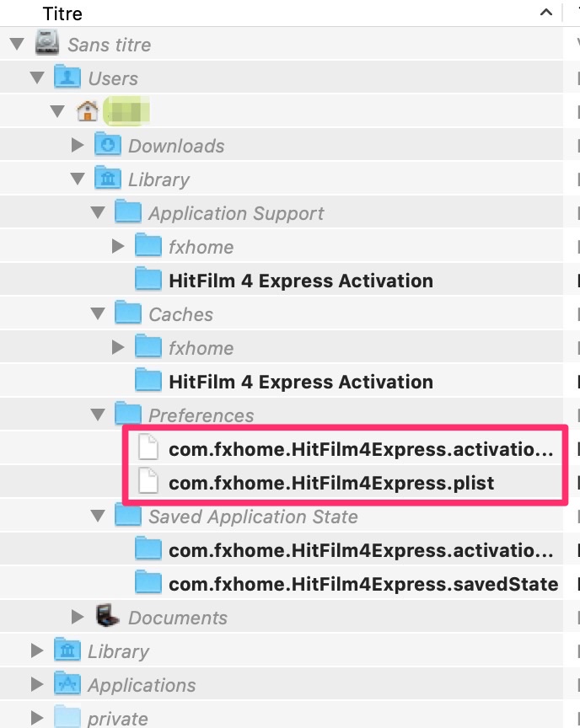Image resolution: width=580 pixels, height=728 pixels.
Task: Click the Documents folder icon
Action: point(108,616)
